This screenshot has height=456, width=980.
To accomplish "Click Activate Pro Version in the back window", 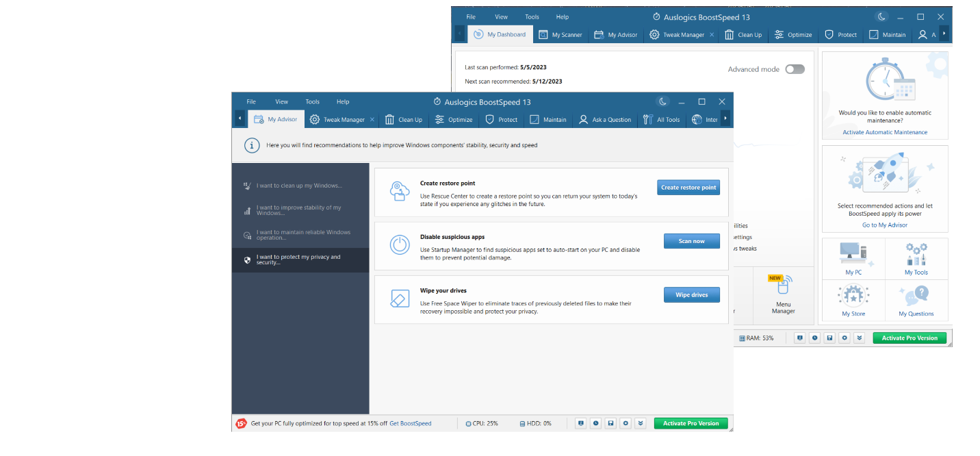I will click(910, 338).
